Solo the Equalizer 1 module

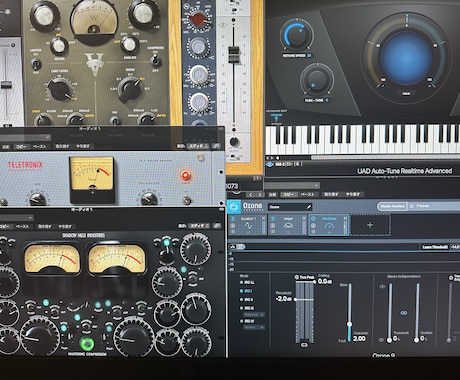click(233, 226)
